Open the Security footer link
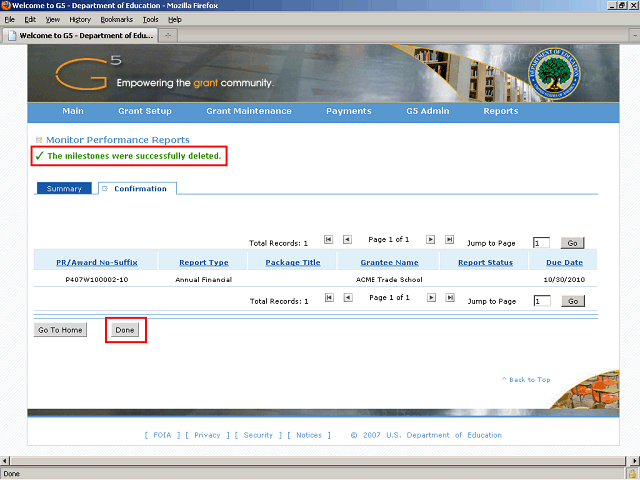640x480 pixels. click(x=258, y=435)
